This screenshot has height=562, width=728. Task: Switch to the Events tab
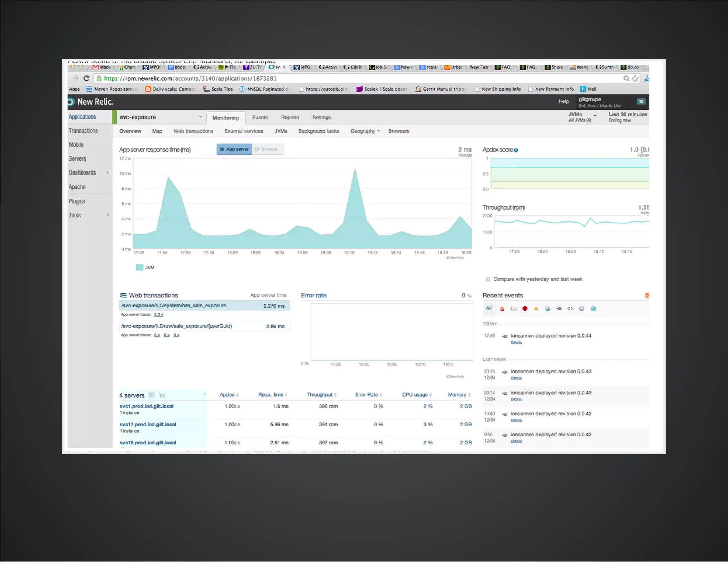260,117
